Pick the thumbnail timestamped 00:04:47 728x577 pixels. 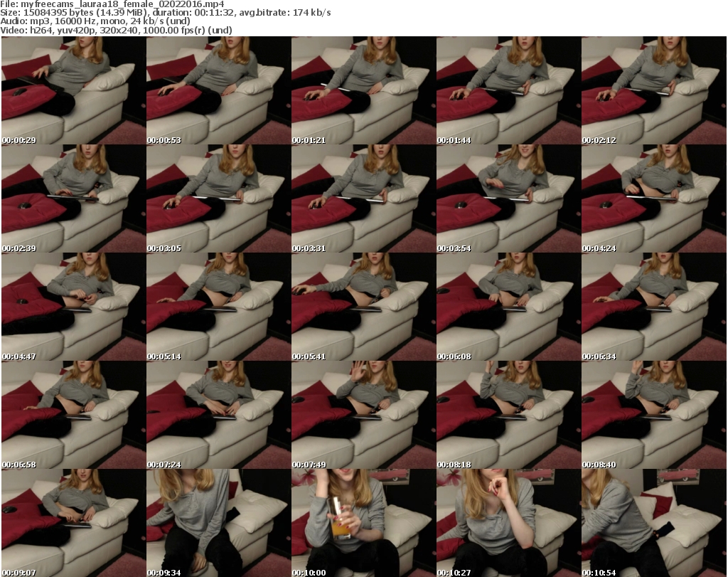coord(73,307)
